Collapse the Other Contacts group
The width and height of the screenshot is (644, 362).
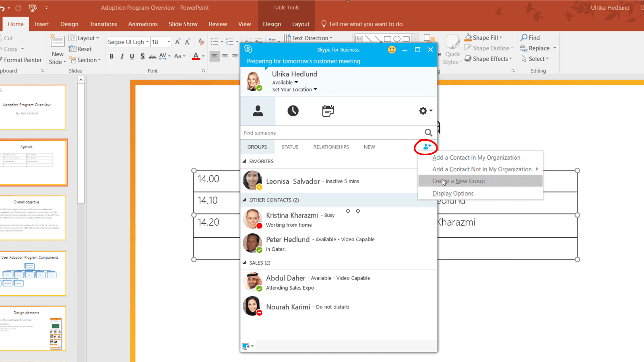244,200
